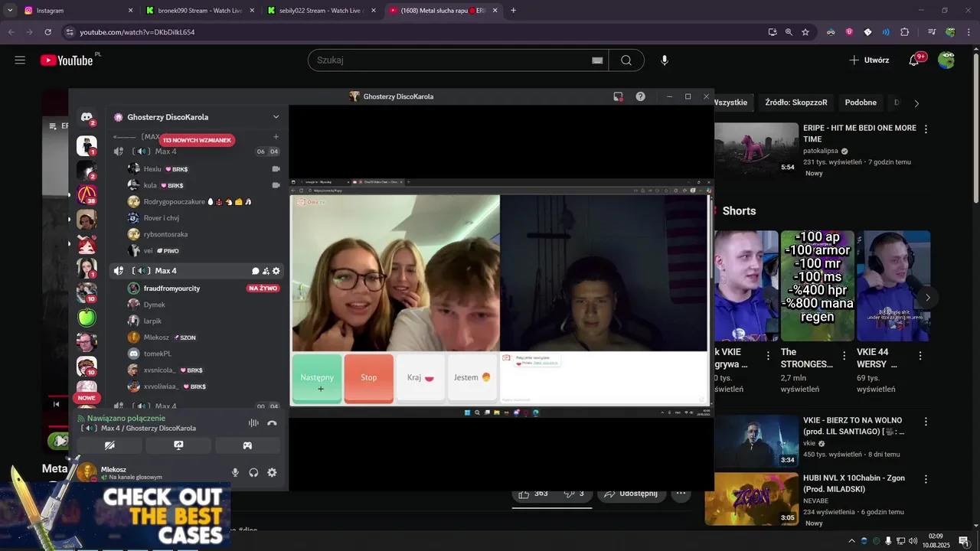Screen dimensions: 980x551
Task: Mute Discord microphone next to Mlekosz
Action: click(x=235, y=473)
